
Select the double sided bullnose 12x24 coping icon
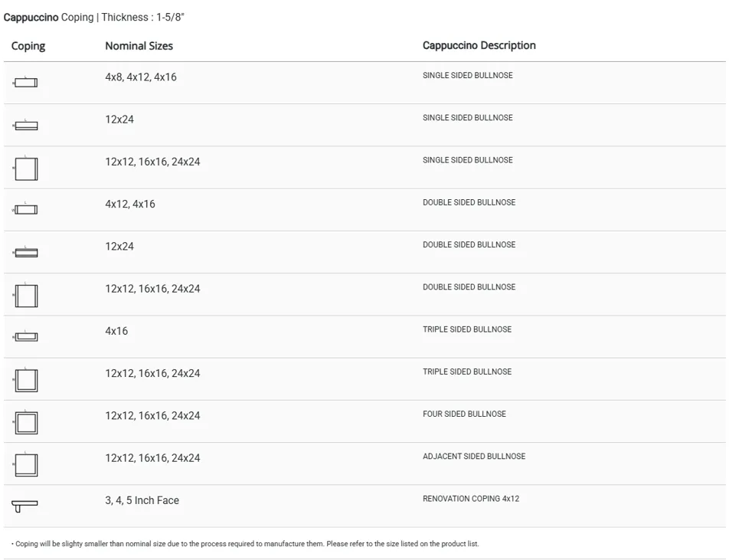pos(25,252)
